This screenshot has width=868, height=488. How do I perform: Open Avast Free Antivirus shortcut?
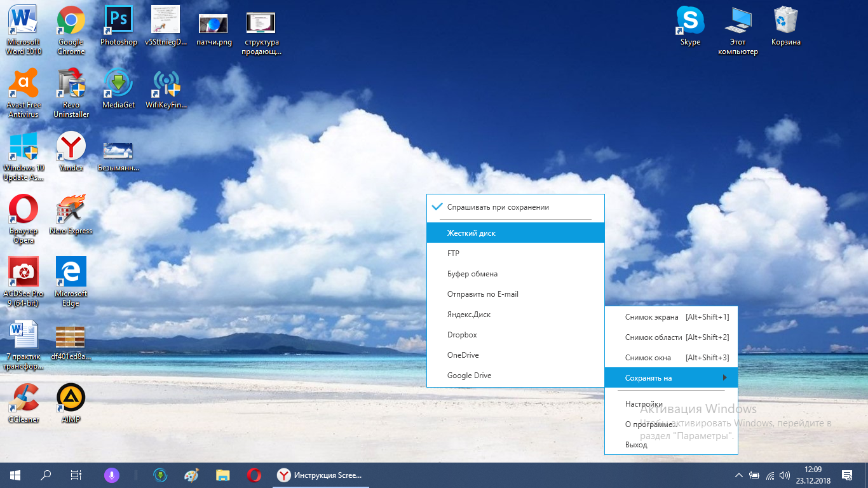tap(24, 93)
